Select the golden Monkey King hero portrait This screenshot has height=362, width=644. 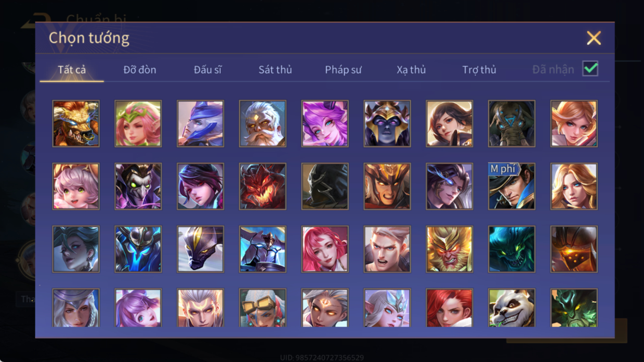click(450, 249)
